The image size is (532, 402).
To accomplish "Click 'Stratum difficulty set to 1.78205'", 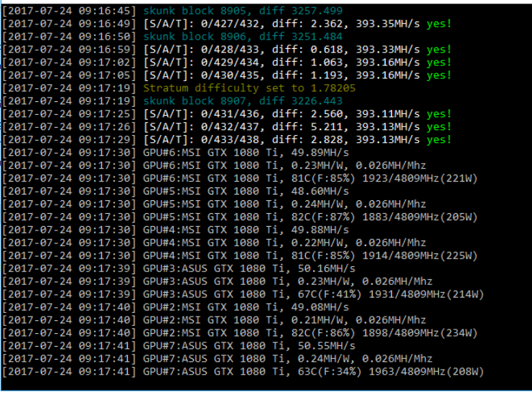I will [x=249, y=88].
